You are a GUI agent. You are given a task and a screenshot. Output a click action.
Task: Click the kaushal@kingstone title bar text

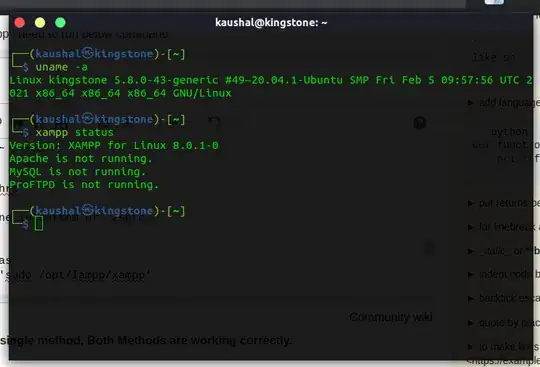[271, 23]
